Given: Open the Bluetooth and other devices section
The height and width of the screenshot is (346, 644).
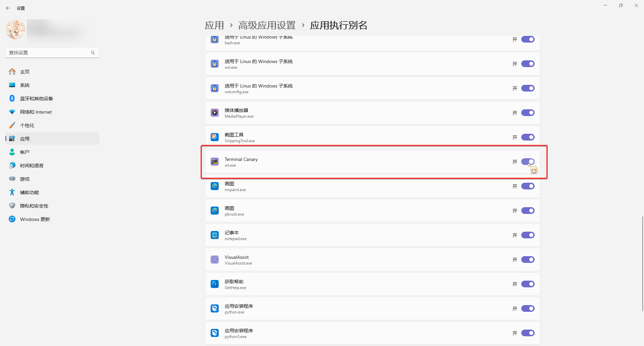Looking at the screenshot, I should coord(36,99).
